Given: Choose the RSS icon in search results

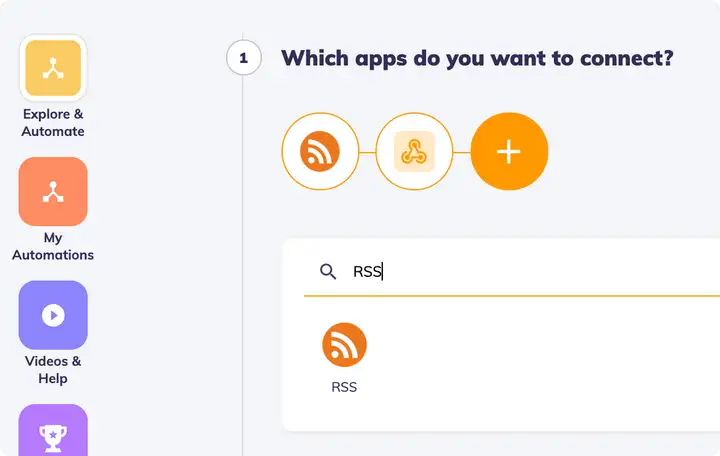Looking at the screenshot, I should [x=344, y=345].
